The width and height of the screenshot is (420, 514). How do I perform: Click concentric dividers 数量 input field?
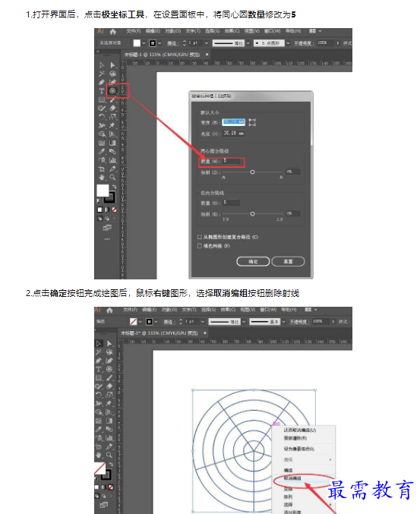pos(233,161)
